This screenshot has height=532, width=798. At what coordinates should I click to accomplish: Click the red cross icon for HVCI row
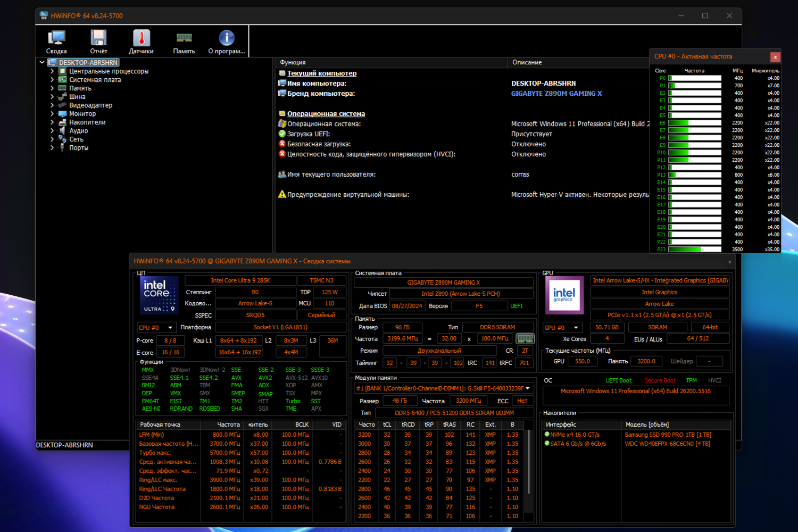pos(282,154)
